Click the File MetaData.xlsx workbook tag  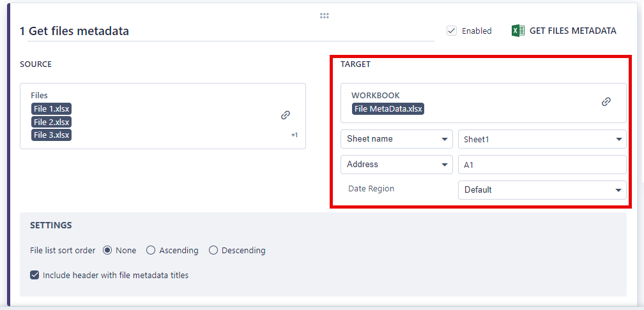click(388, 108)
